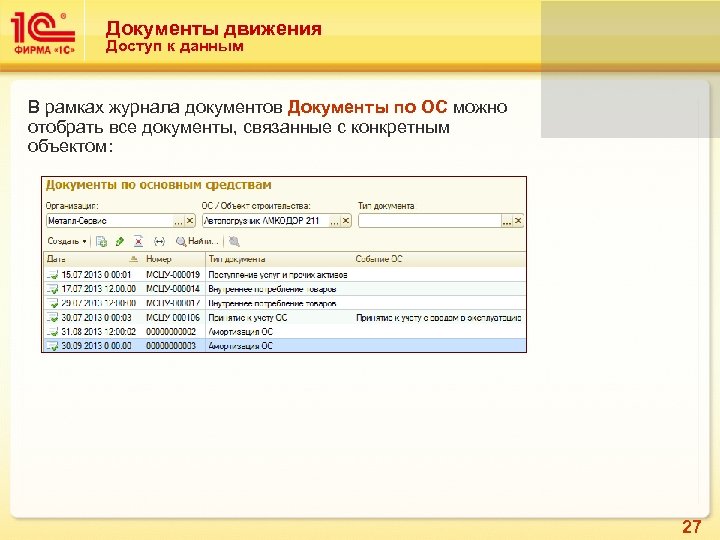This screenshot has width=720, height=540.
Task: Open the Создать dropdown menu
Action: point(67,241)
